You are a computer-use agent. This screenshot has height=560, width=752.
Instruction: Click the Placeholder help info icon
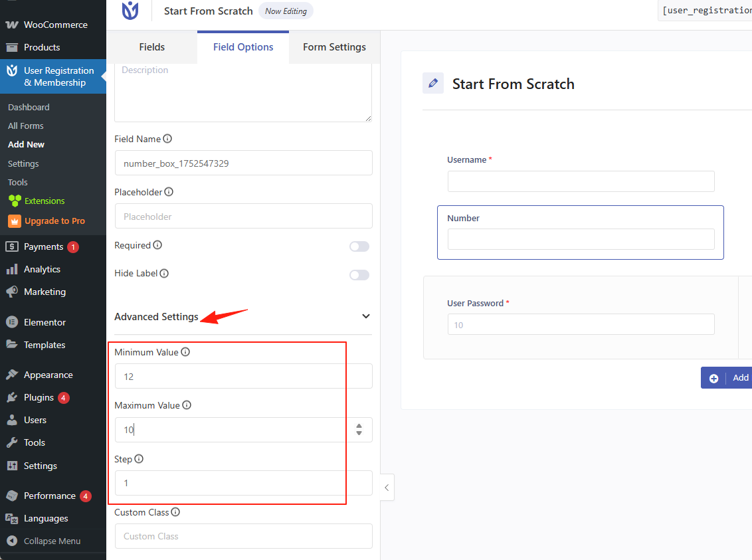(169, 192)
